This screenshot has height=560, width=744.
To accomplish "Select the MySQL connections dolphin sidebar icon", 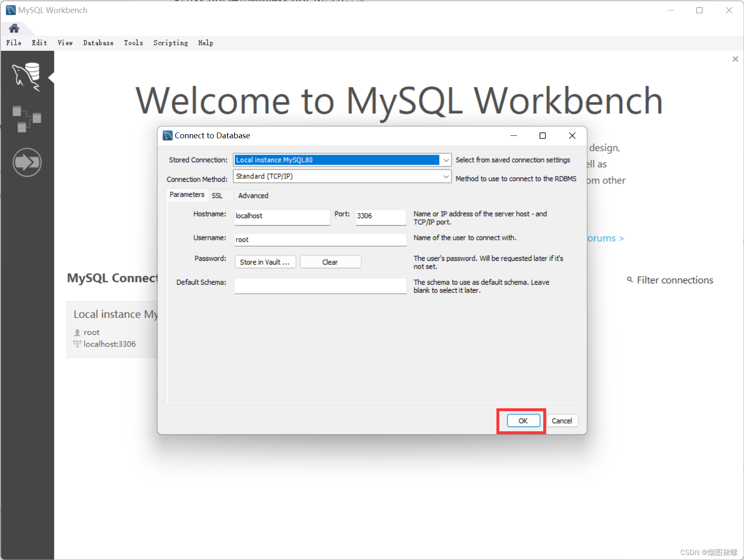I will [26, 77].
